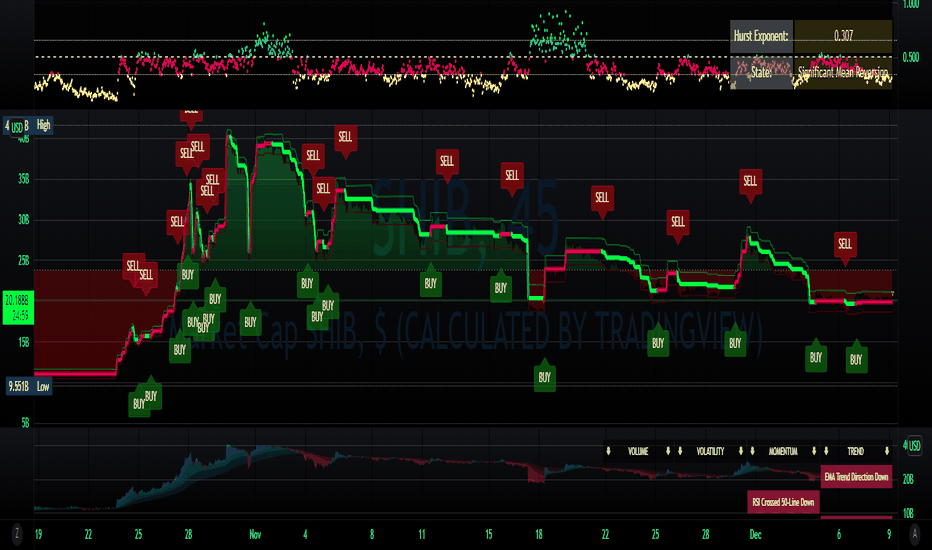
Task: Click the EMA Trend Direction Down cell
Action: tap(857, 477)
